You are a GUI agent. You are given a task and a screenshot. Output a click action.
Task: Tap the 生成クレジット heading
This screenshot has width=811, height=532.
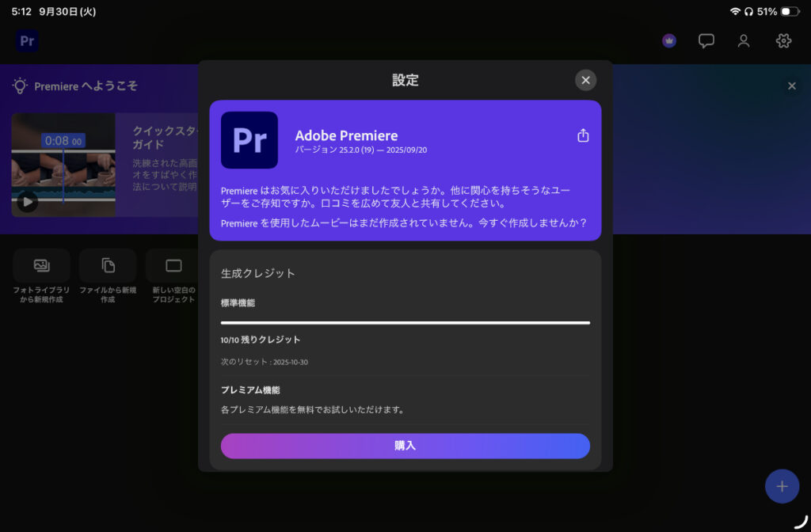[x=257, y=273]
